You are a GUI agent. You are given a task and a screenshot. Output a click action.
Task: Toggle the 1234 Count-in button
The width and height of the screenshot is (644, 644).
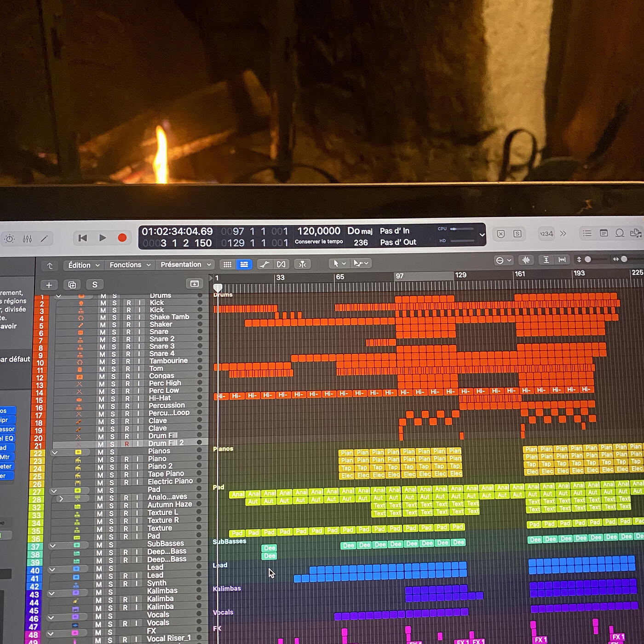(546, 234)
